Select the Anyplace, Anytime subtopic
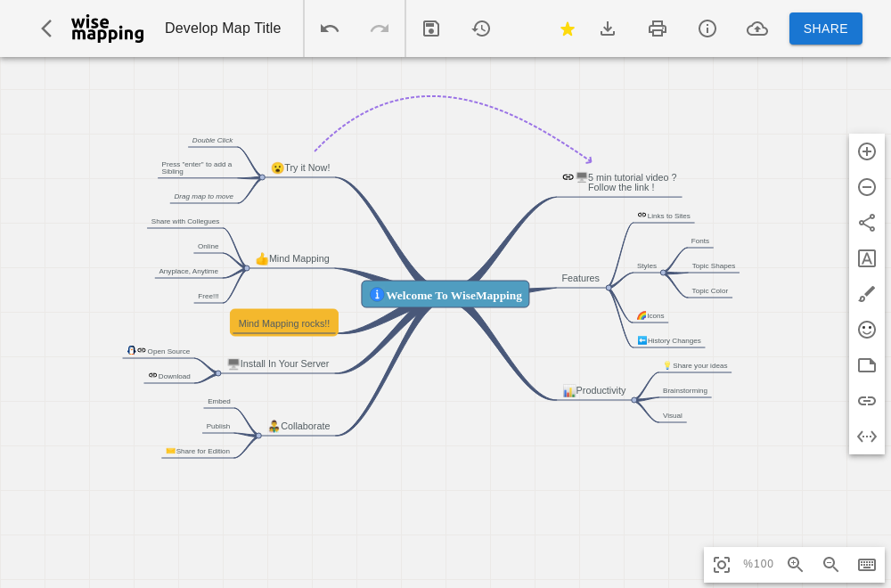 click(189, 272)
